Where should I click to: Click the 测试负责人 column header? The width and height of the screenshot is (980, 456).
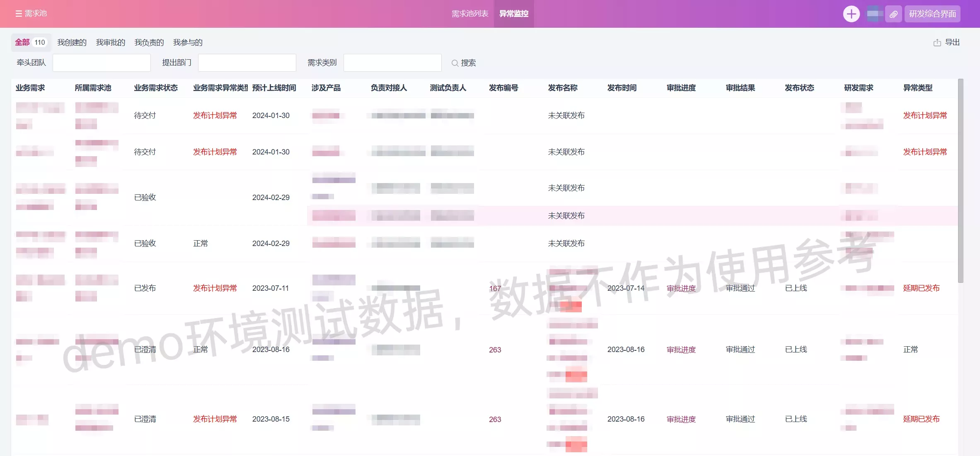448,88
